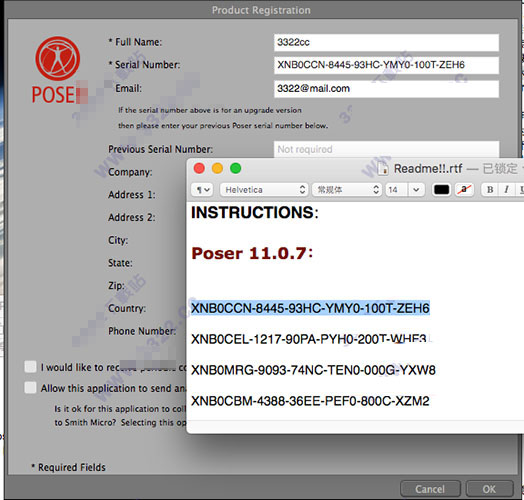The image size is (524, 500).
Task: Open the text highlight color button
Action: click(464, 190)
